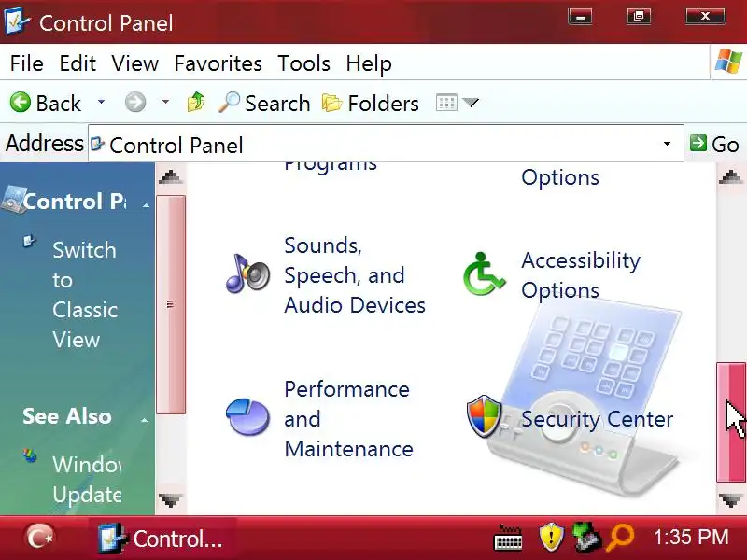Go up one folder level icon
Screen dimensions: 747x560
point(196,102)
